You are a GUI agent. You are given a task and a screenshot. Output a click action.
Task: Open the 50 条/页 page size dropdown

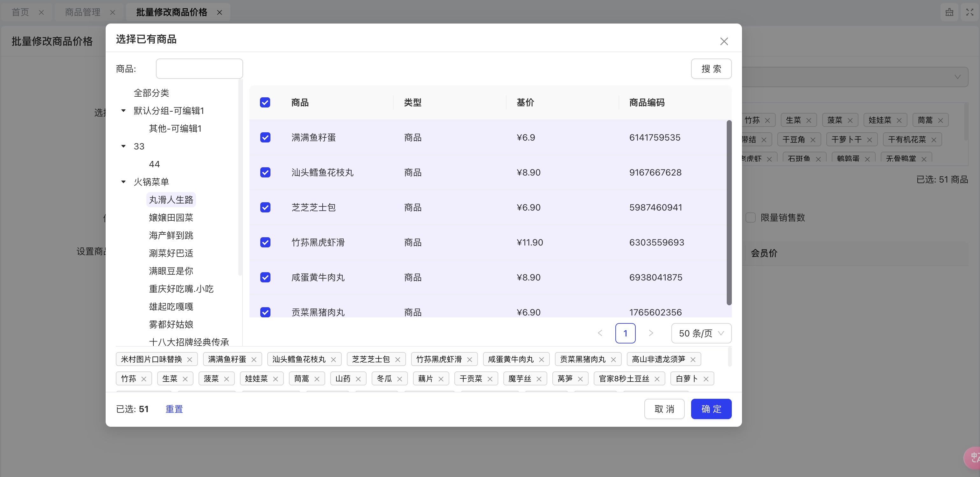701,333
